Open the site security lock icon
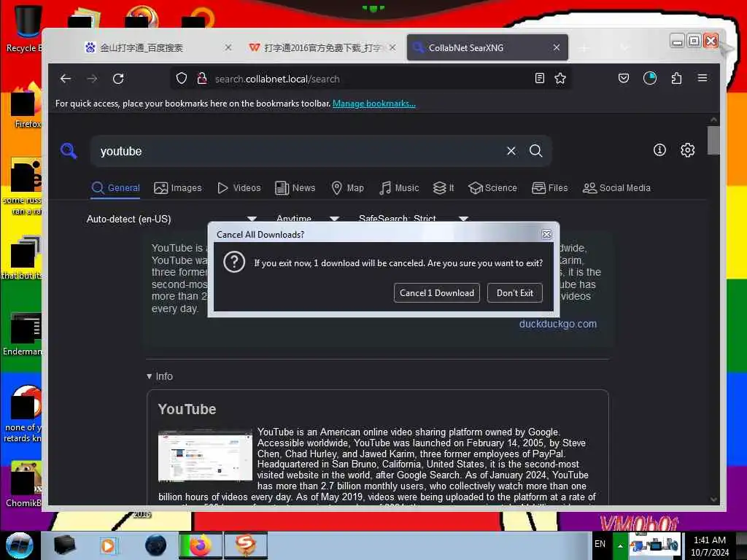Screen dimensions: 747x560 point(202,79)
